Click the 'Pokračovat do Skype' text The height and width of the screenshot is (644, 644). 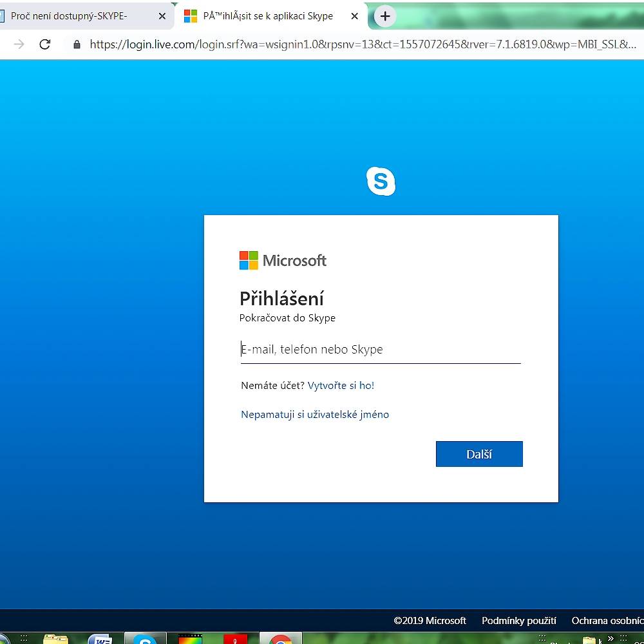(287, 318)
